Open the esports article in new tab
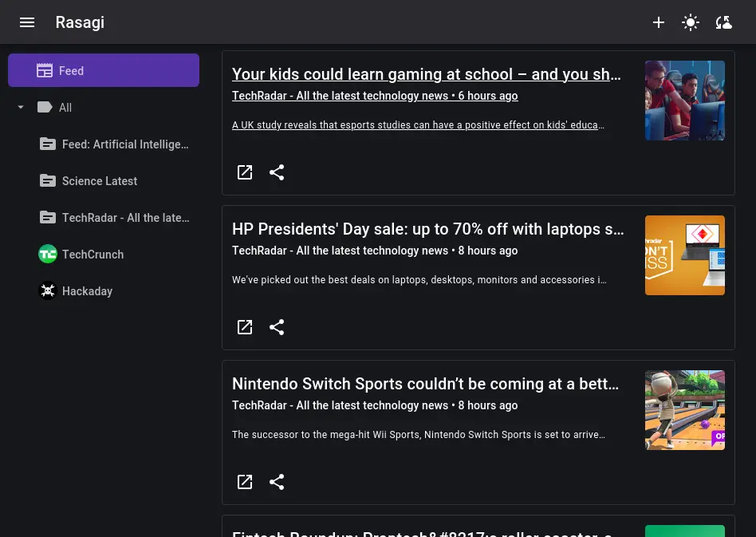Viewport: 756px width, 537px height. coord(245,172)
